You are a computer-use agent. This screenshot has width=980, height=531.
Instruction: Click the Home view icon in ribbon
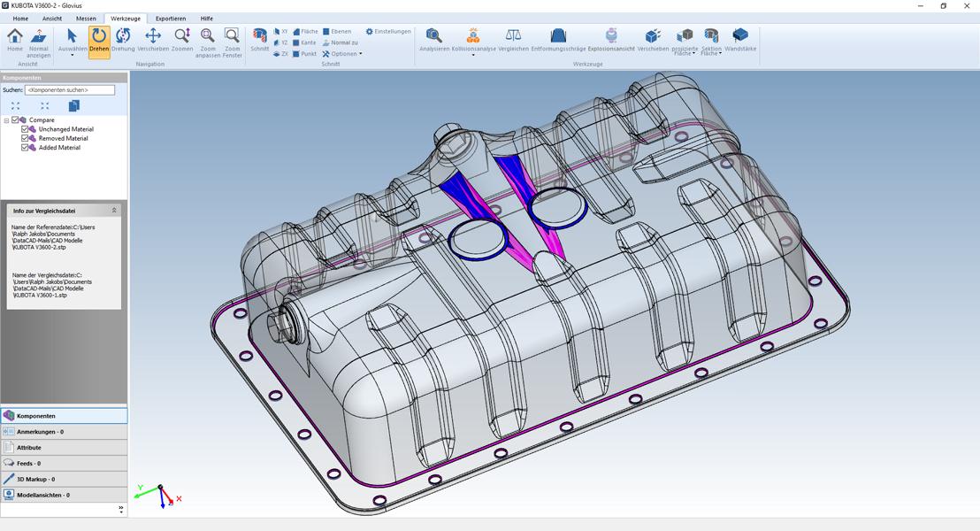14,41
